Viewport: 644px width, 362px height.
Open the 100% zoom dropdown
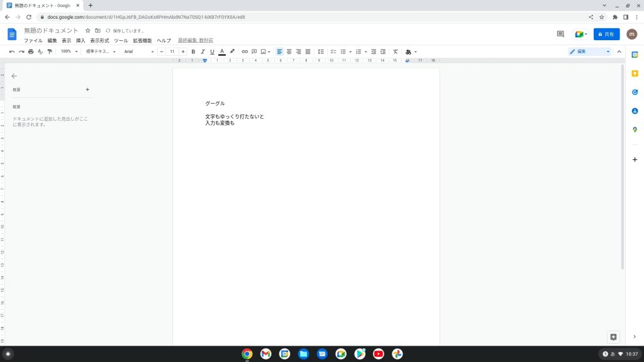click(x=68, y=52)
